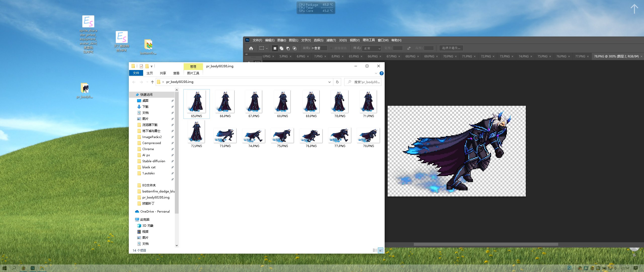This screenshot has height=272, width=644.
Task: Toggle the 消除锯齿 anti-alias checkbox
Action: (331, 48)
